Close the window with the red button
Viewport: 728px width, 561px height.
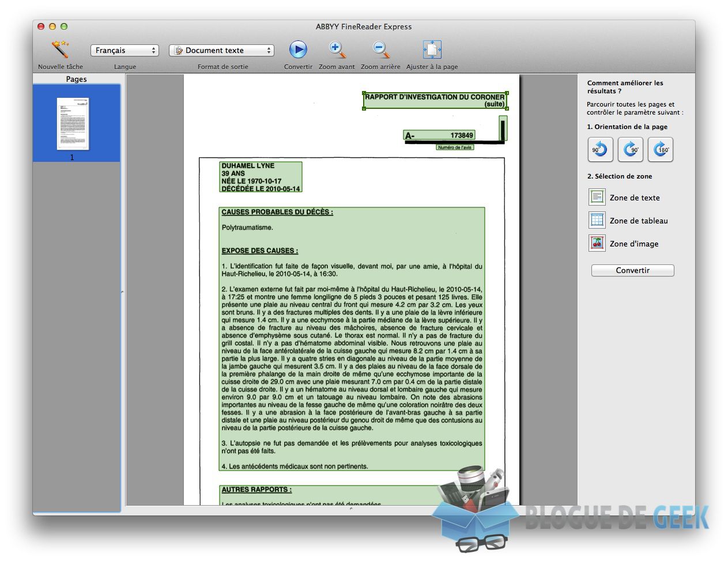click(41, 26)
